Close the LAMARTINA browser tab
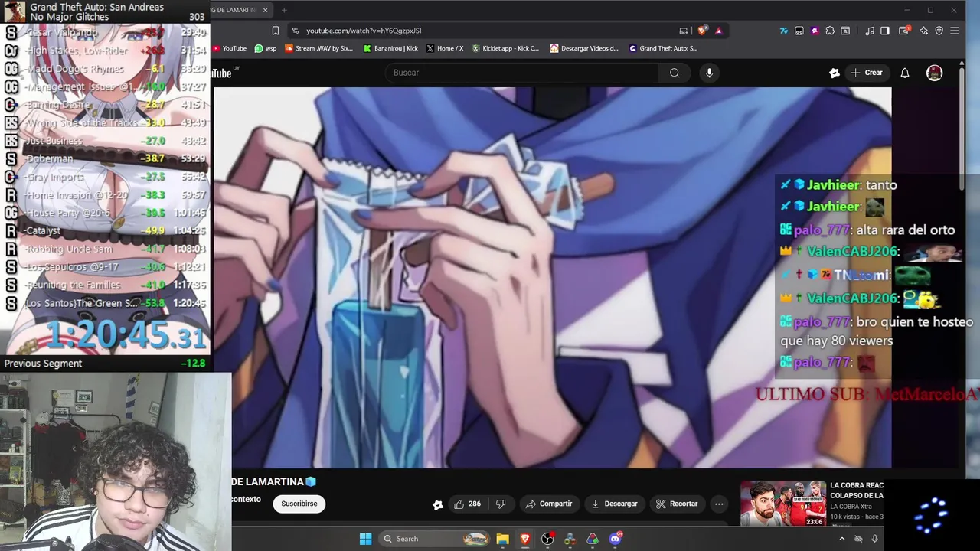Screen dimensions: 980x551 point(265,10)
